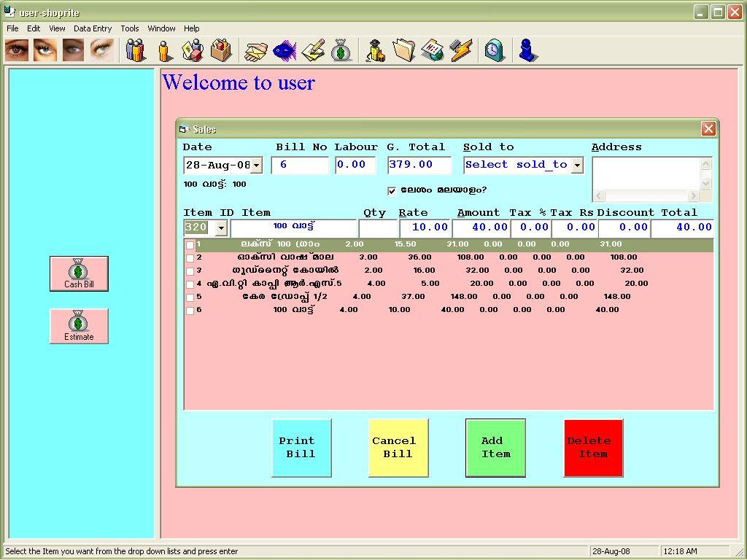
Task: Click the three-people group toolbar icon
Action: click(x=136, y=50)
